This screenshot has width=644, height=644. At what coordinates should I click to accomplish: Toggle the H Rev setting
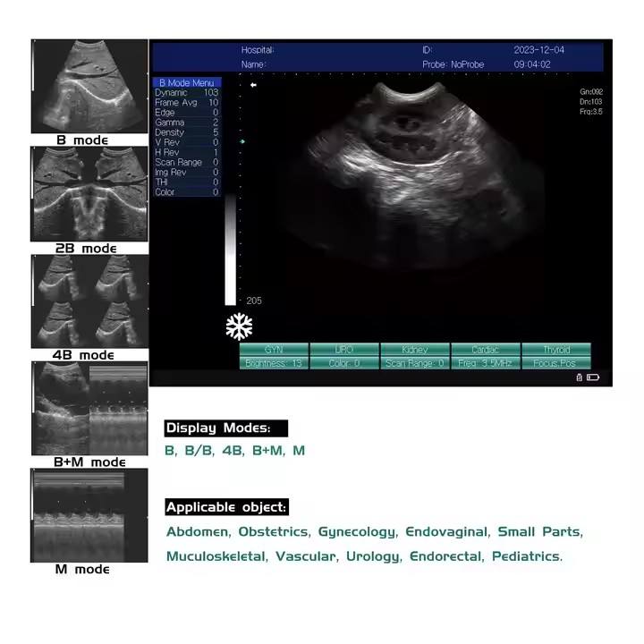[x=187, y=152]
